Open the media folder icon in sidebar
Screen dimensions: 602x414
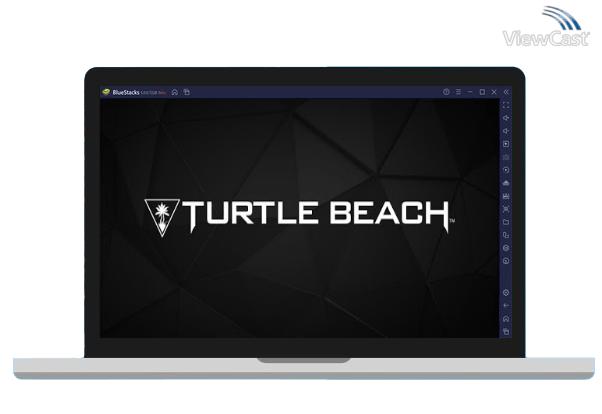click(506, 222)
